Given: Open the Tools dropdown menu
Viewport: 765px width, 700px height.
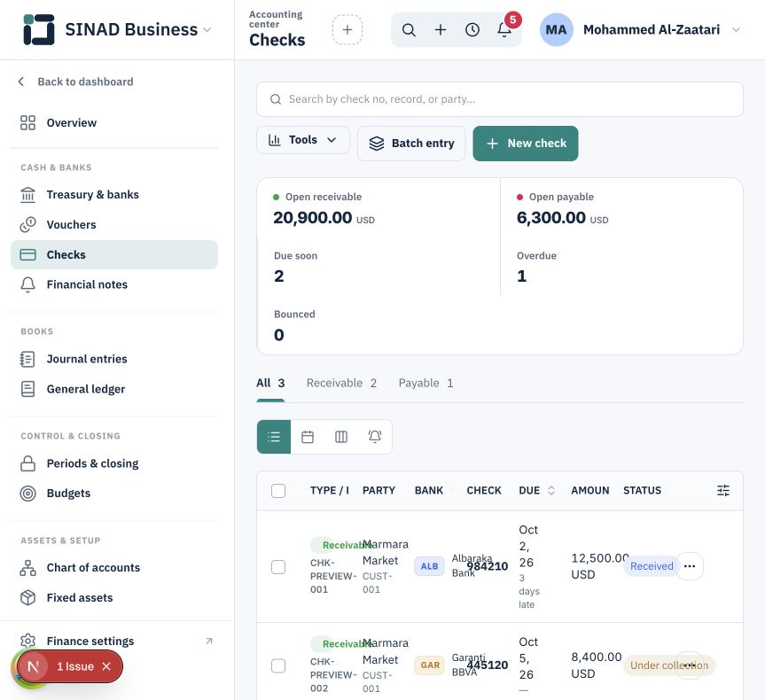Looking at the screenshot, I should point(303,140).
